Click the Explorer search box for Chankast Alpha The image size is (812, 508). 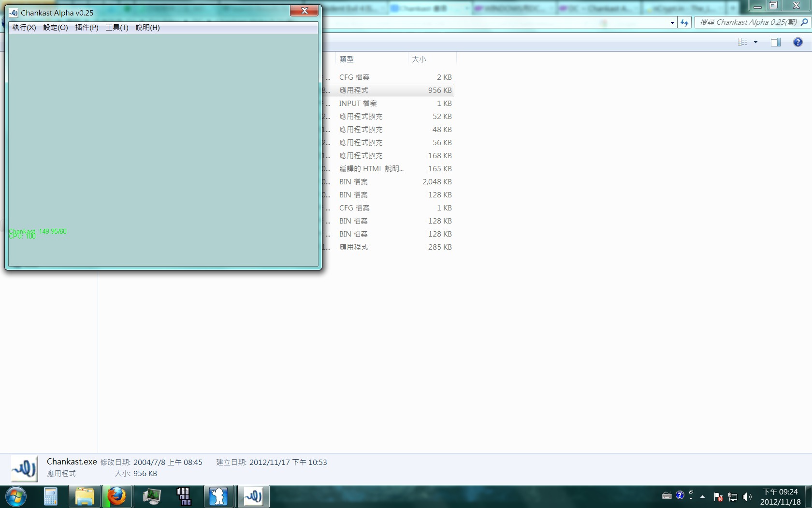click(x=748, y=22)
